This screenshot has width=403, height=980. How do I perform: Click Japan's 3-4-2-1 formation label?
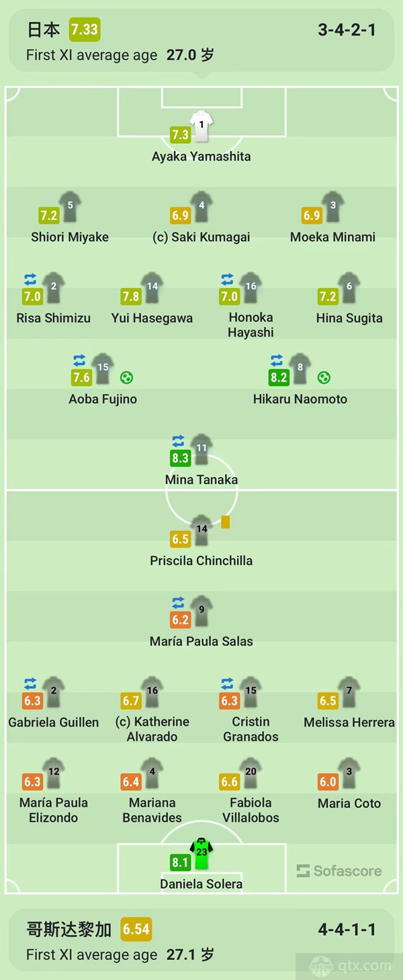point(347,30)
